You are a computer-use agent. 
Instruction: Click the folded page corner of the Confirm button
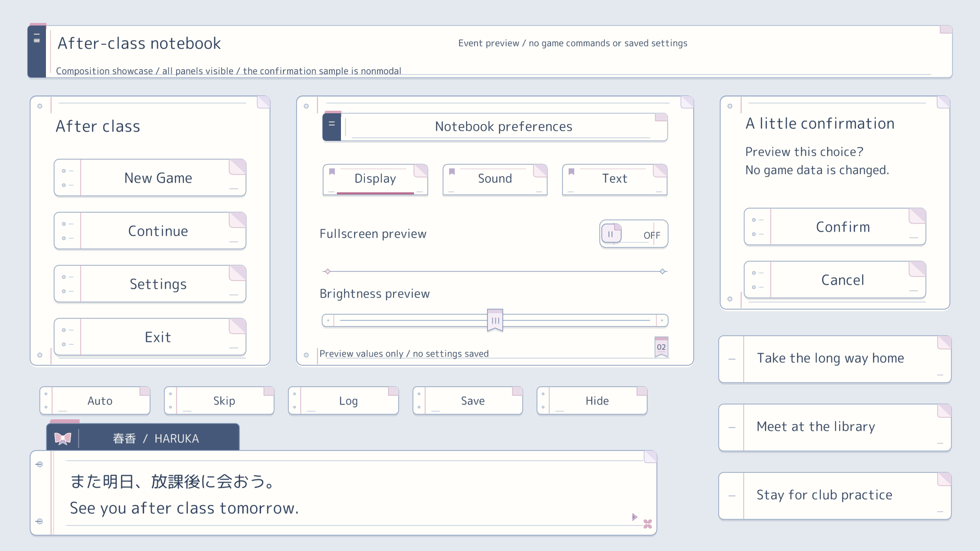pyautogui.click(x=917, y=216)
